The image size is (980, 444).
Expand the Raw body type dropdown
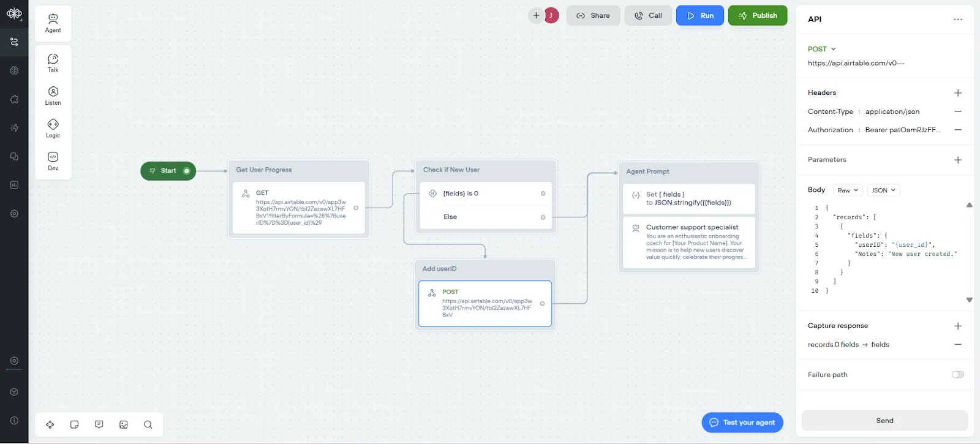coord(848,190)
